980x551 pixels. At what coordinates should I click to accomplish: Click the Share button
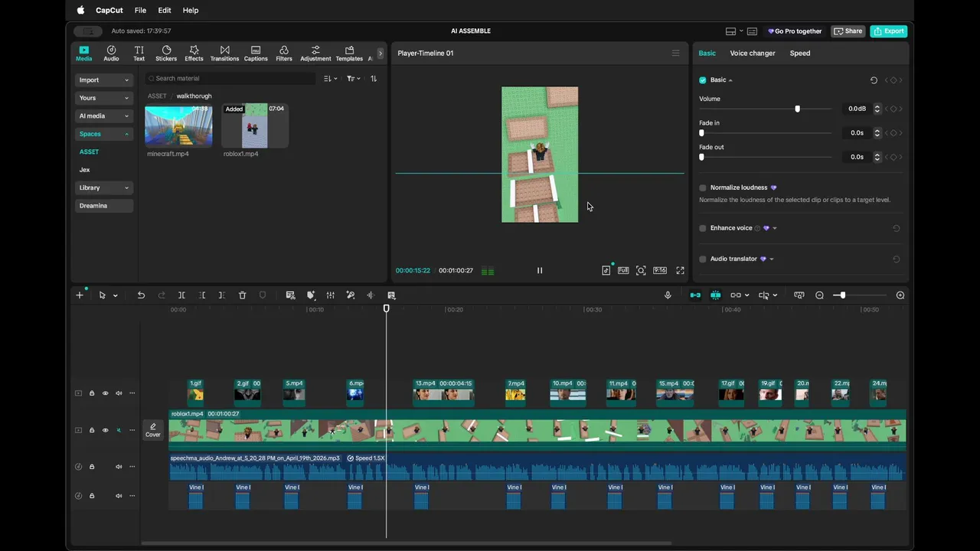point(848,31)
